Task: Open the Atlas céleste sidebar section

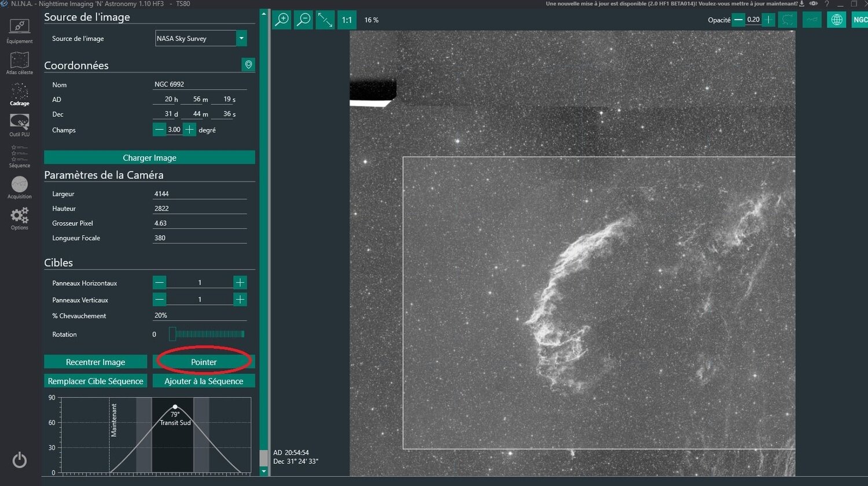Action: point(20,62)
